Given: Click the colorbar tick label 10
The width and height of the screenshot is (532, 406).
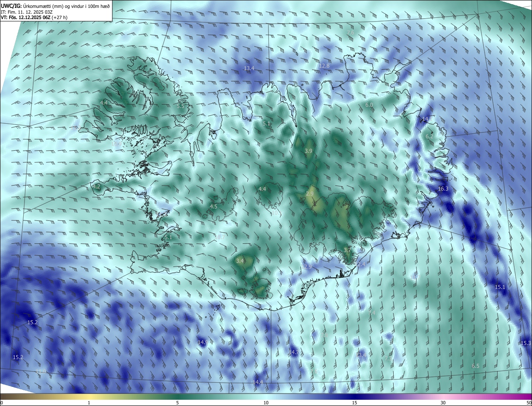Looking at the screenshot, I should pos(266,403).
